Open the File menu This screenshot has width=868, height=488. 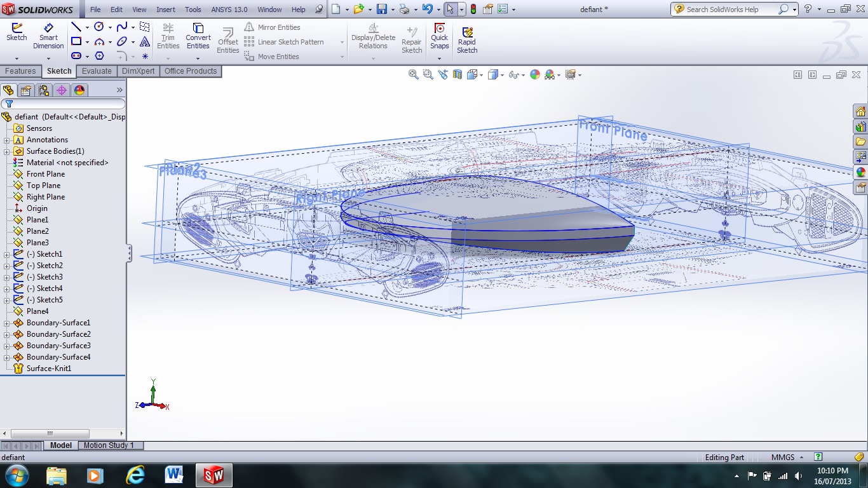95,10
